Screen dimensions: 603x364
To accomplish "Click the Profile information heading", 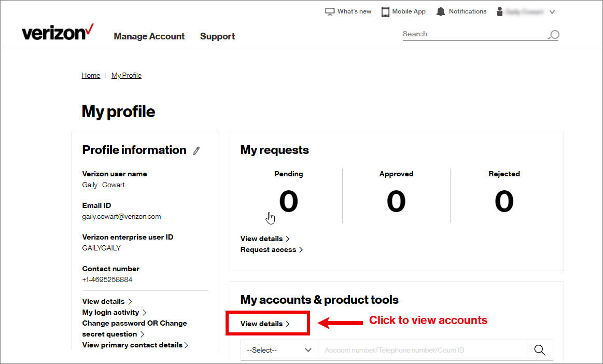I will click(134, 150).
